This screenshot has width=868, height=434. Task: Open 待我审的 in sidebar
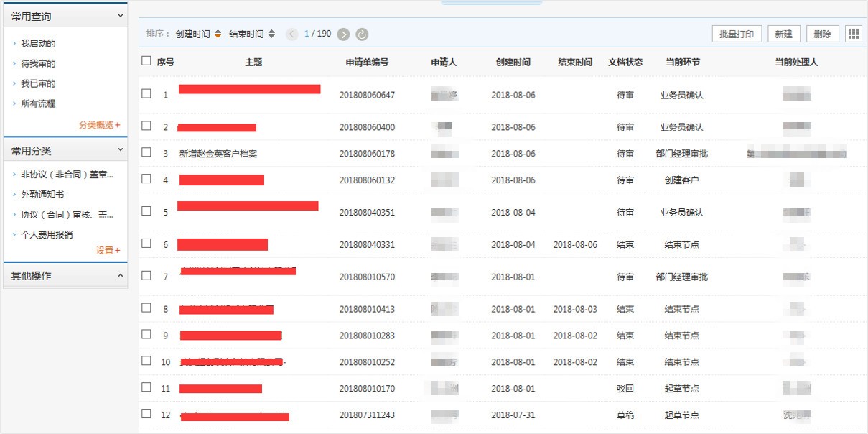[38, 64]
